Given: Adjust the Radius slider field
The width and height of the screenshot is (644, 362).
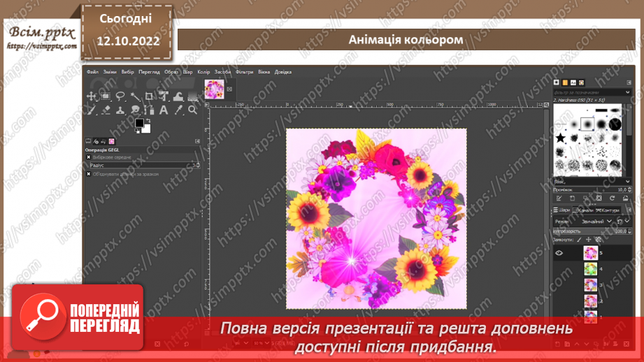Looking at the screenshot, I should point(145,165).
